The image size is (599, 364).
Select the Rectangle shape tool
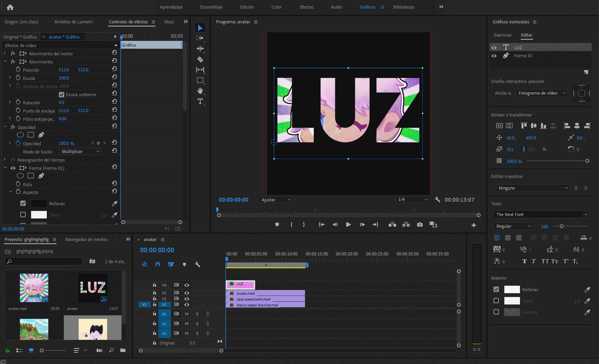[x=200, y=80]
